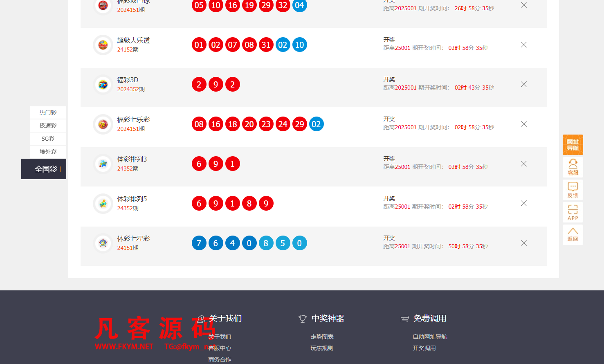Image resolution: width=604 pixels, height=364 pixels.
Task: Click the 超级大乐透 lottery logo icon
Action: (x=103, y=45)
